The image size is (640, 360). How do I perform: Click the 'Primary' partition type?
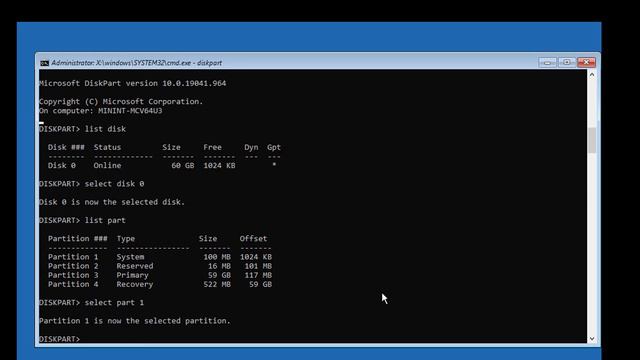tap(133, 276)
